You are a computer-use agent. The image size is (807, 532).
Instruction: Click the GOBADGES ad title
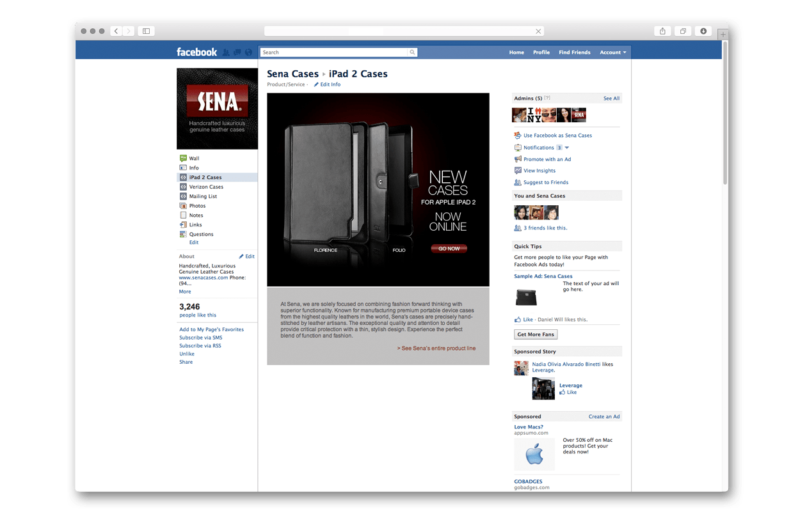528,481
